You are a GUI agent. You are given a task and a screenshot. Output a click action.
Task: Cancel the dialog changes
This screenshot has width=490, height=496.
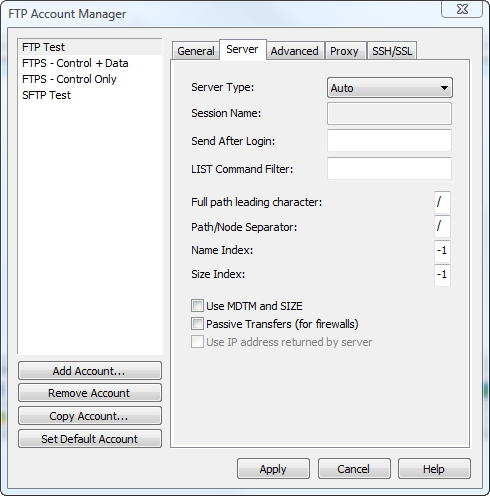[354, 469]
